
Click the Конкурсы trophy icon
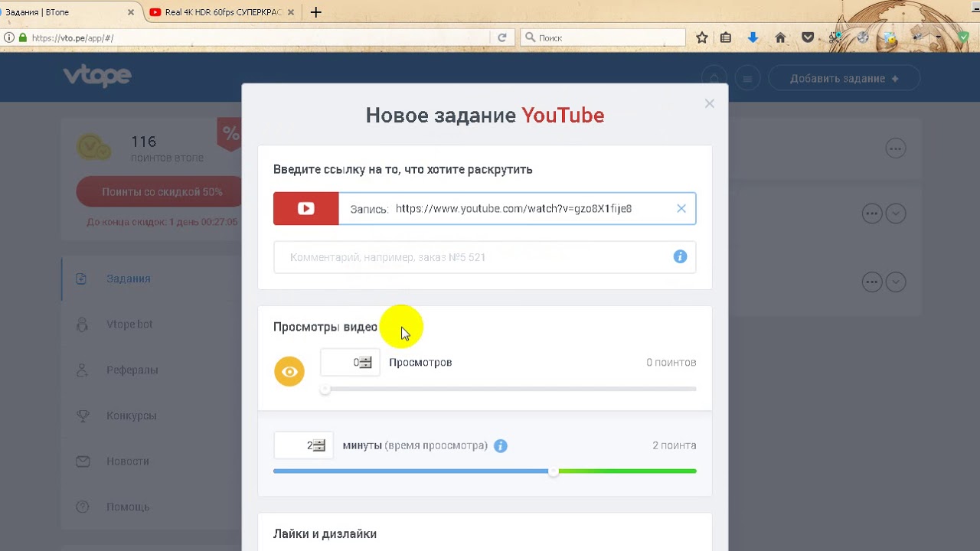click(82, 416)
